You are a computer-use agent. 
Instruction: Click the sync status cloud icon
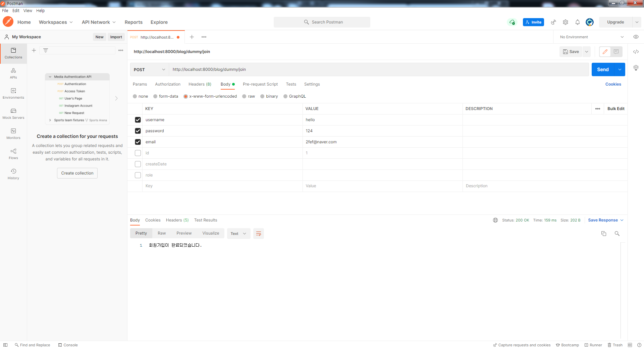tap(512, 22)
